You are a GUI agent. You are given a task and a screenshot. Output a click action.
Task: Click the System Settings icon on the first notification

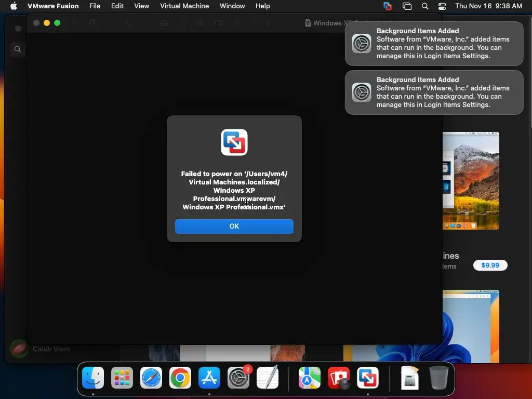click(x=362, y=44)
